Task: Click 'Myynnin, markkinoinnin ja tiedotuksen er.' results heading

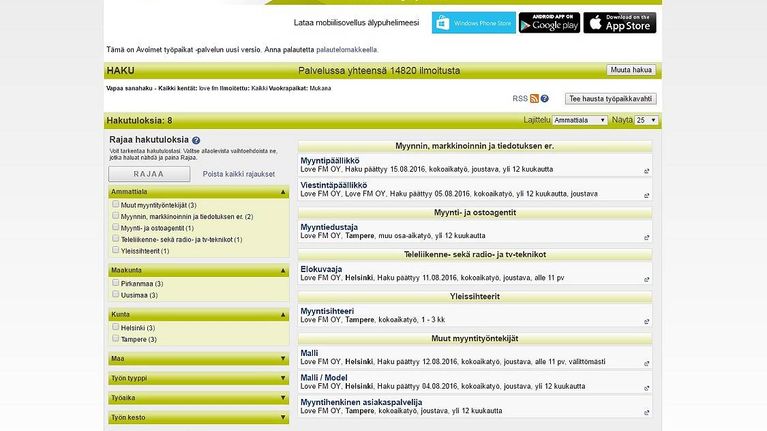Action: coord(474,146)
